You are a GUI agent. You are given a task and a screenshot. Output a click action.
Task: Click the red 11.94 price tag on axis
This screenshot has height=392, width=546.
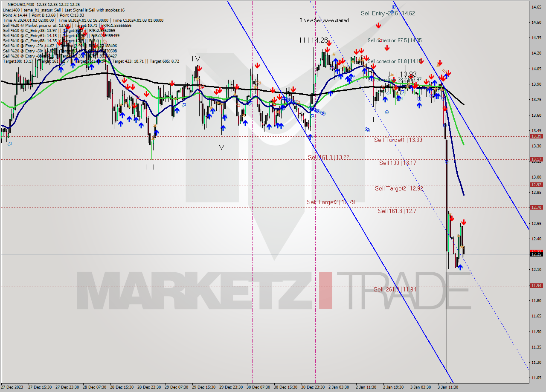coord(536,285)
